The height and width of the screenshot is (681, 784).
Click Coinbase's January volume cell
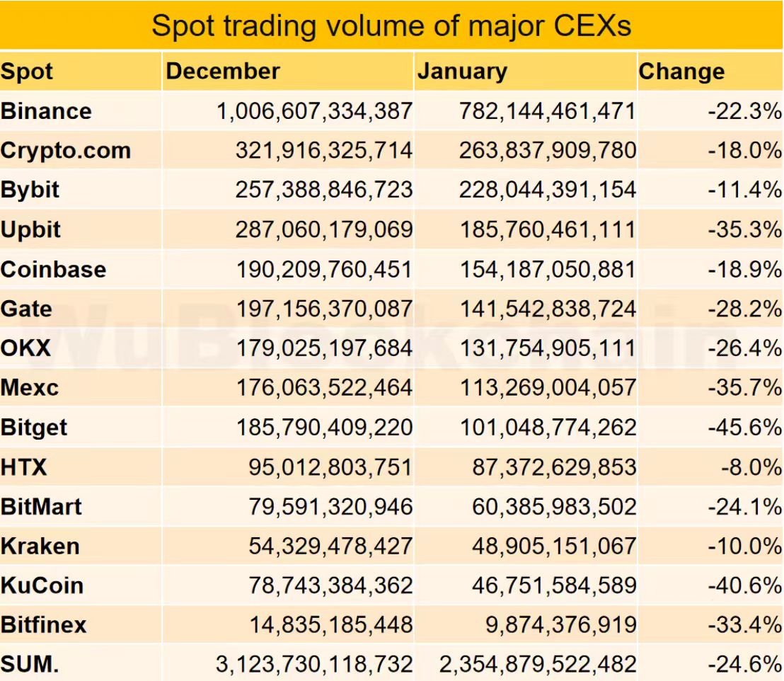click(548, 269)
